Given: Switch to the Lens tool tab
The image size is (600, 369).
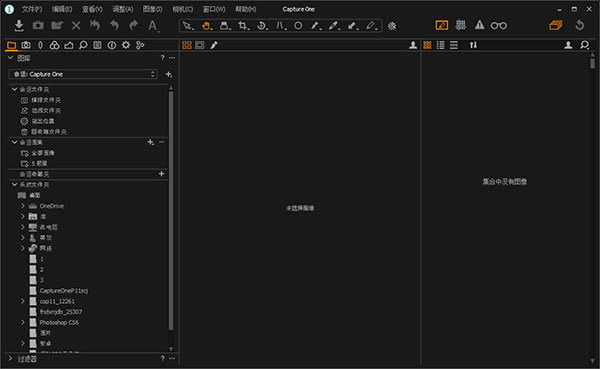Looking at the screenshot, I should [x=40, y=45].
